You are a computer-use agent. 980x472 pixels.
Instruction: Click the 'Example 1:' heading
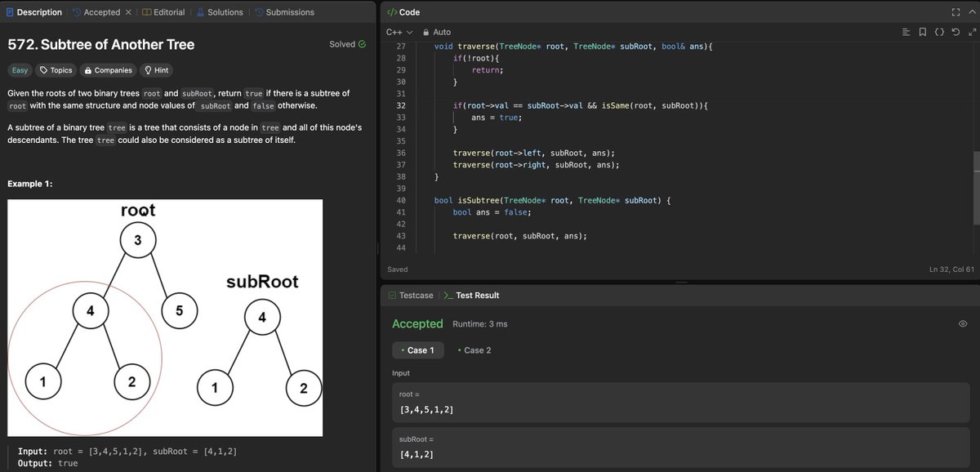click(x=30, y=184)
